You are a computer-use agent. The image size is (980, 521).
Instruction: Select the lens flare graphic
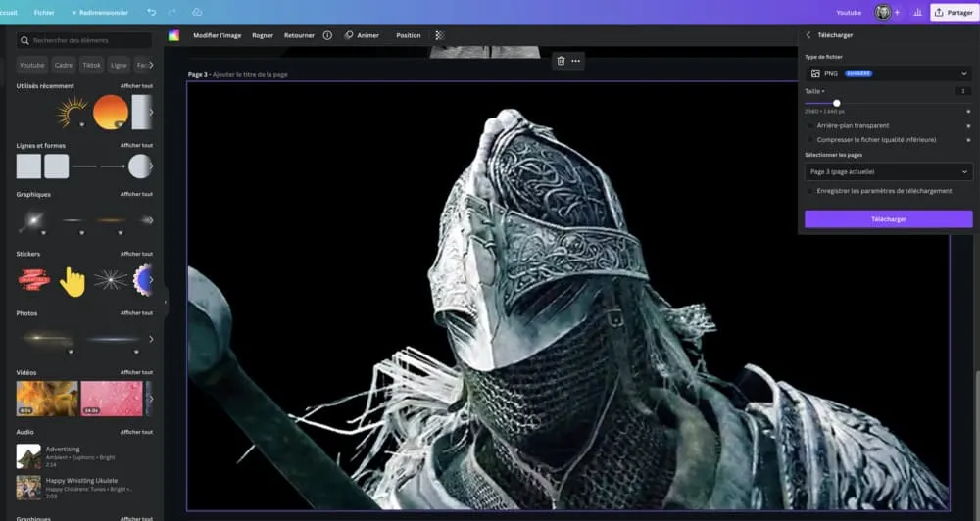point(32,220)
